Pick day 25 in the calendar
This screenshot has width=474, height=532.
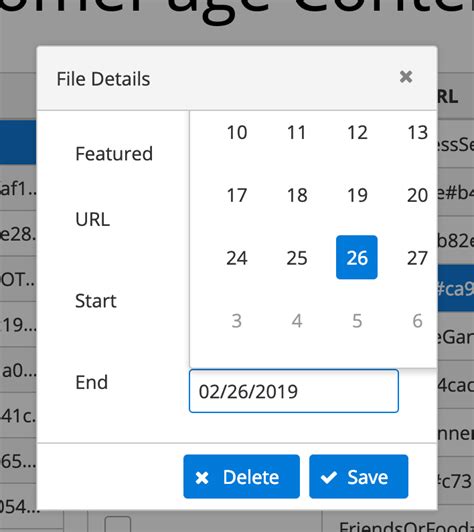297,258
